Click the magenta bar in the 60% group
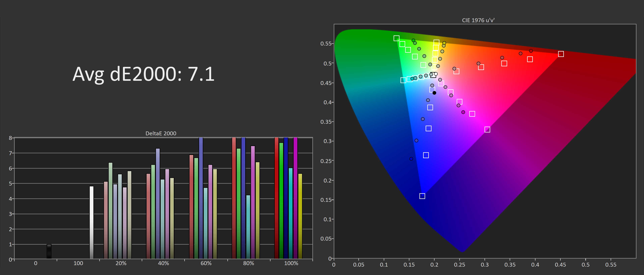The width and height of the screenshot is (644, 275). click(210, 211)
